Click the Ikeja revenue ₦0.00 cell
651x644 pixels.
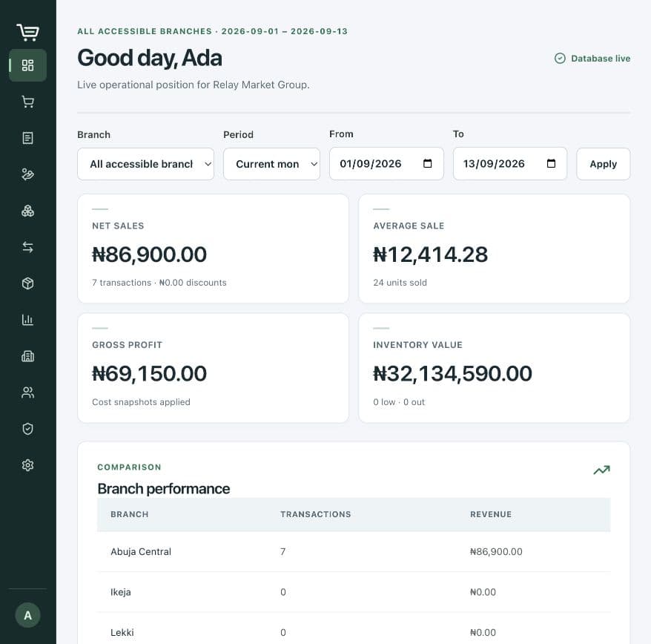click(x=483, y=592)
